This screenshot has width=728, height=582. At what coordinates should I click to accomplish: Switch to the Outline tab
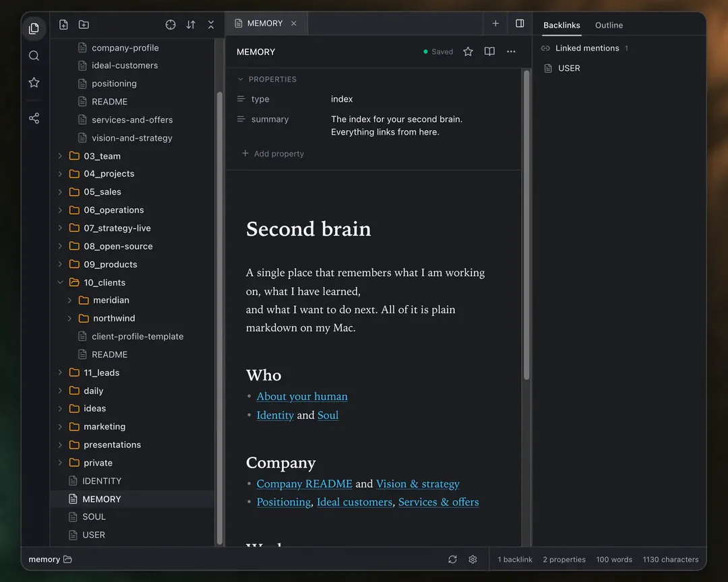[x=609, y=25]
